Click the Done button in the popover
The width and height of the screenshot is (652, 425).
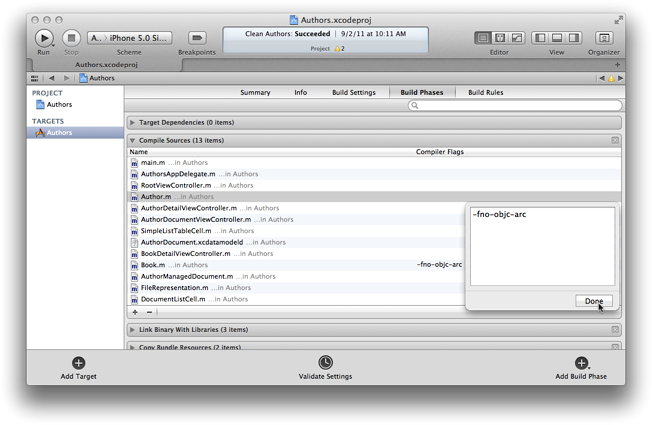click(594, 301)
